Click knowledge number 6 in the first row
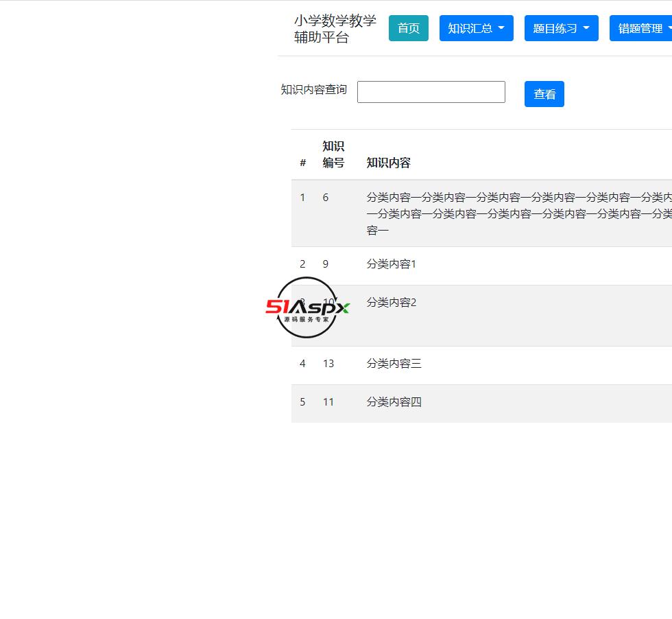The width and height of the screenshot is (672, 619). [325, 197]
